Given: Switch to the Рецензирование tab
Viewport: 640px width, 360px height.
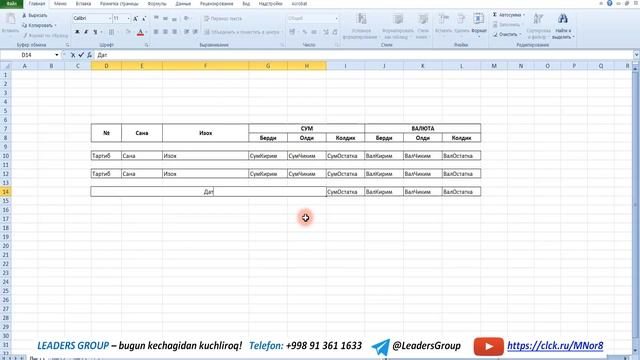Looking at the screenshot, I should [216, 4].
